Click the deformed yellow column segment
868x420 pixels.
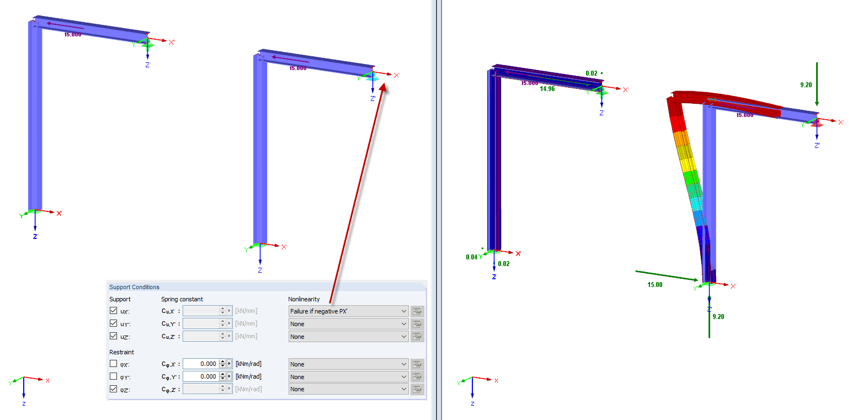688,165
